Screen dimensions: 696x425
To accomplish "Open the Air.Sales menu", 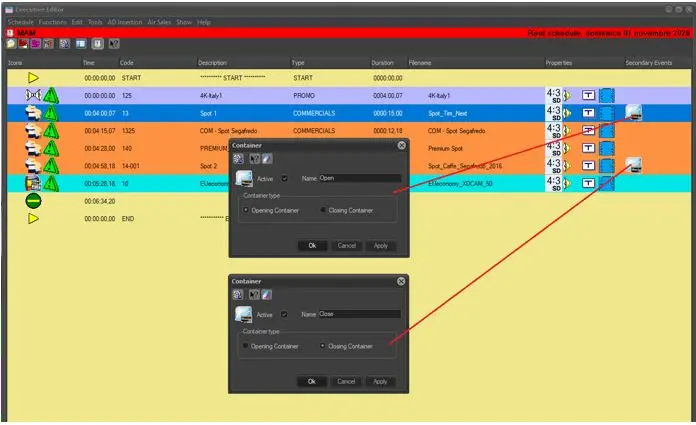I will 159,21.
